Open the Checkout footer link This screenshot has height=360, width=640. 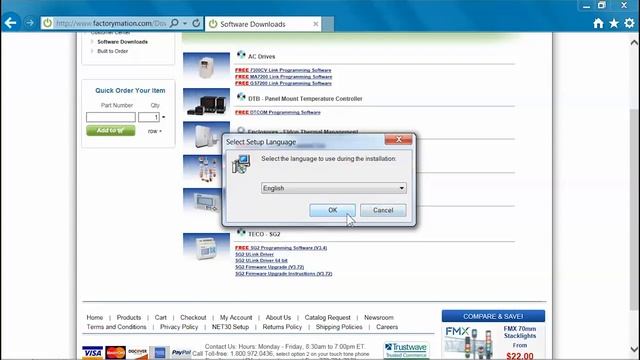(193, 317)
